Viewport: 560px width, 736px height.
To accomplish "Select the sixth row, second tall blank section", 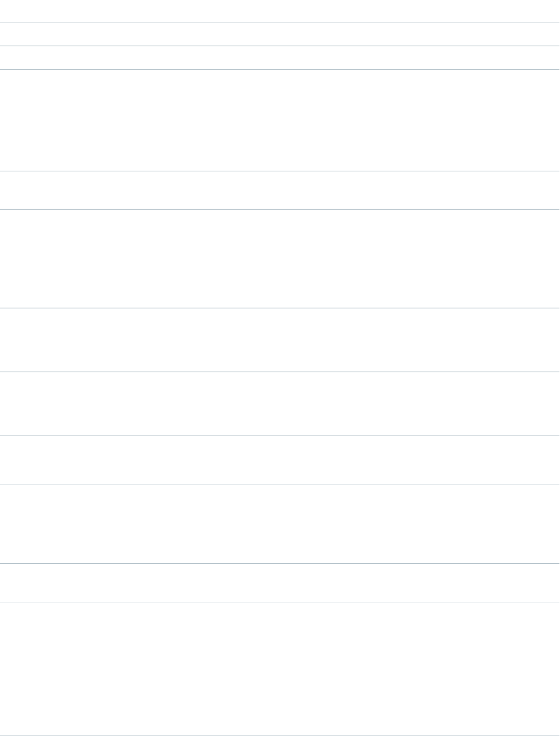I will coord(280,259).
